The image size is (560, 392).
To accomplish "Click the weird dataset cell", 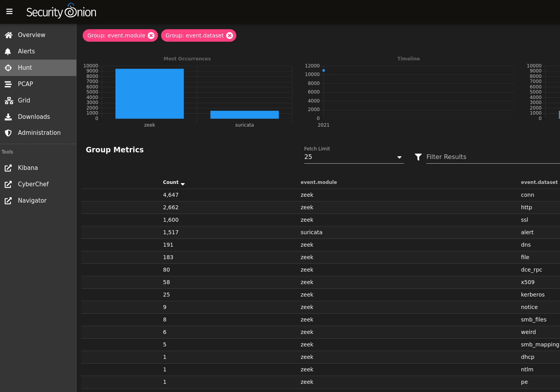I will pos(528,332).
